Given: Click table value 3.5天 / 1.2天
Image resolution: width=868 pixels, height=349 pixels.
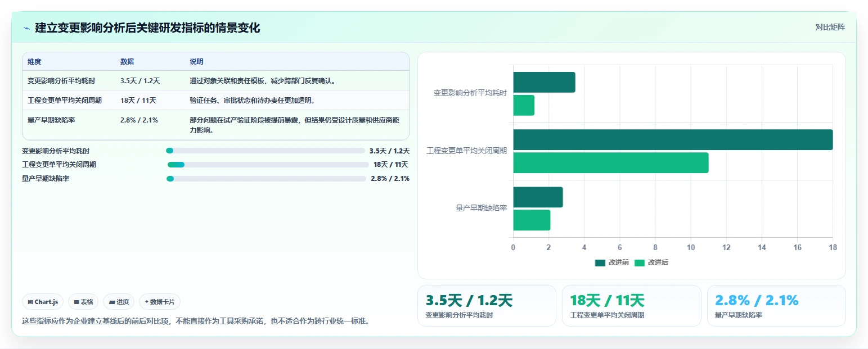Looking at the screenshot, I should click(140, 81).
